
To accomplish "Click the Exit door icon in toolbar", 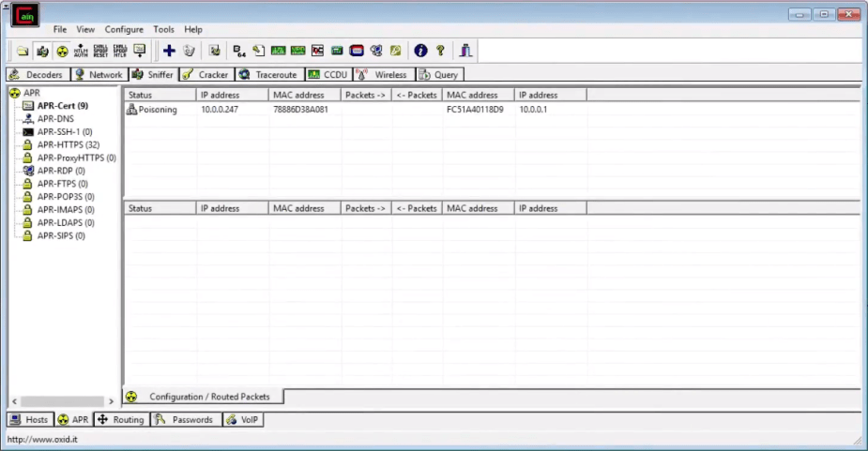I will [x=465, y=51].
